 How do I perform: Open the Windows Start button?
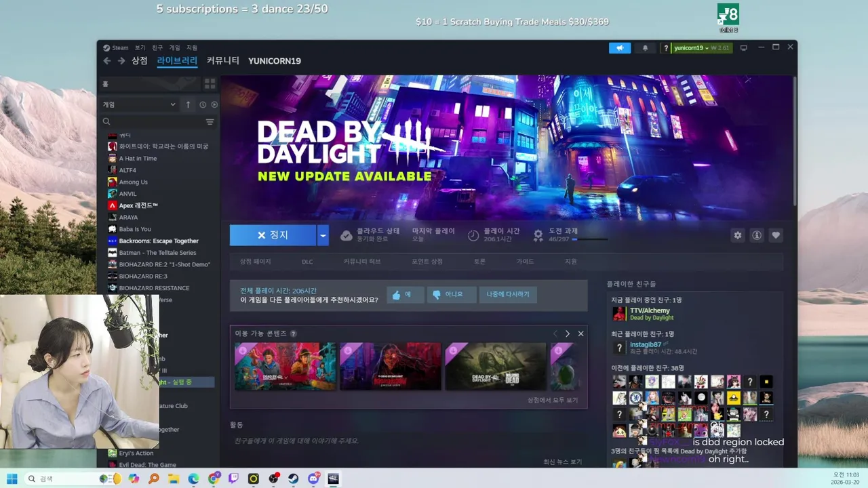12,479
